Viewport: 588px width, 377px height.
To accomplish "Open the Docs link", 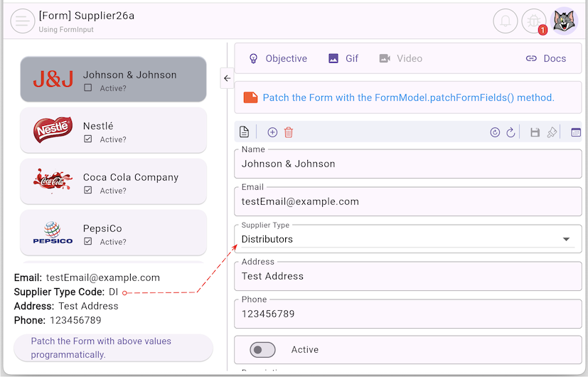I will point(545,58).
